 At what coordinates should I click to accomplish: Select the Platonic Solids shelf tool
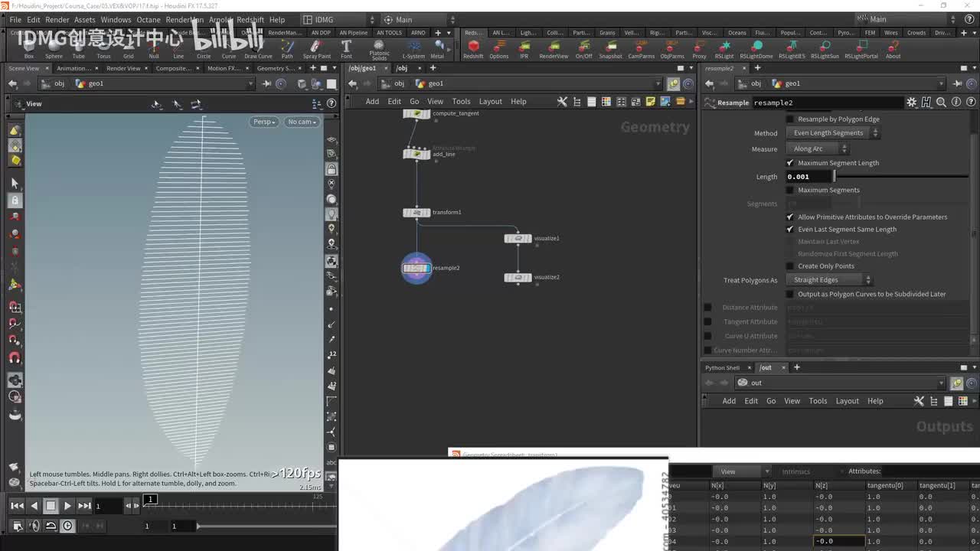[x=379, y=51]
